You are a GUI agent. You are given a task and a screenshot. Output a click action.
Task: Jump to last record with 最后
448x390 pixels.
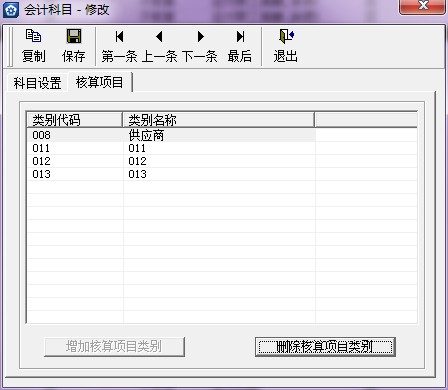pos(240,46)
